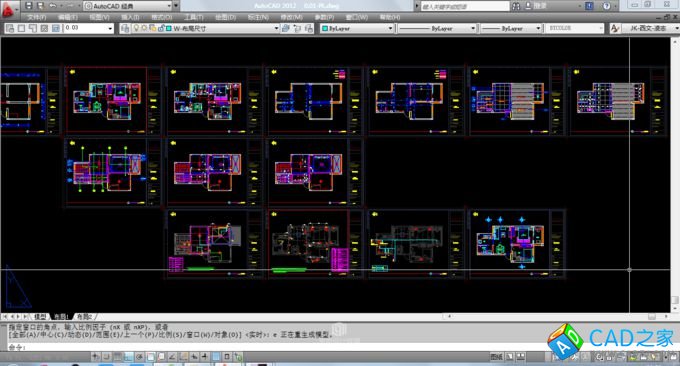The height and width of the screenshot is (366, 680).
Task: Open the Layer Properties Manager icon
Action: pos(125,28)
